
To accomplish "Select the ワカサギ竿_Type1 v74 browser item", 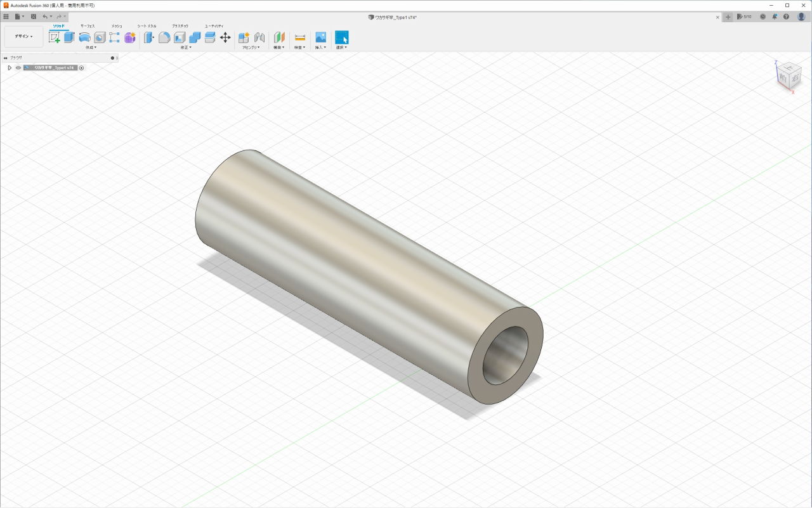I will (x=50, y=67).
